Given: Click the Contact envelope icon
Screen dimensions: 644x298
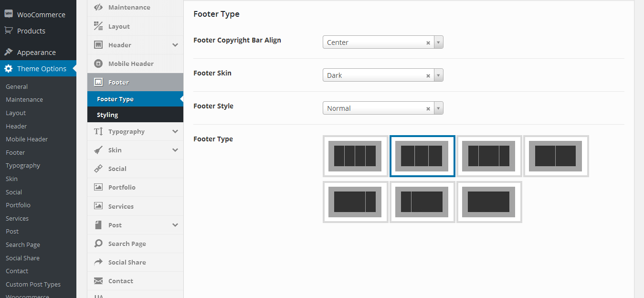Looking at the screenshot, I should (x=98, y=281).
